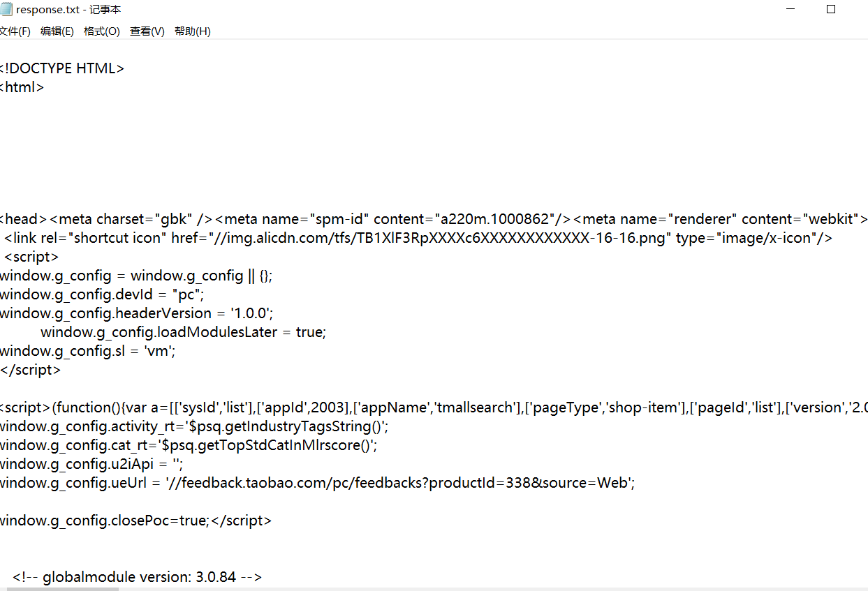Click the 'response.txt - 记事本' window title
This screenshot has width=868, height=591.
coord(68,10)
